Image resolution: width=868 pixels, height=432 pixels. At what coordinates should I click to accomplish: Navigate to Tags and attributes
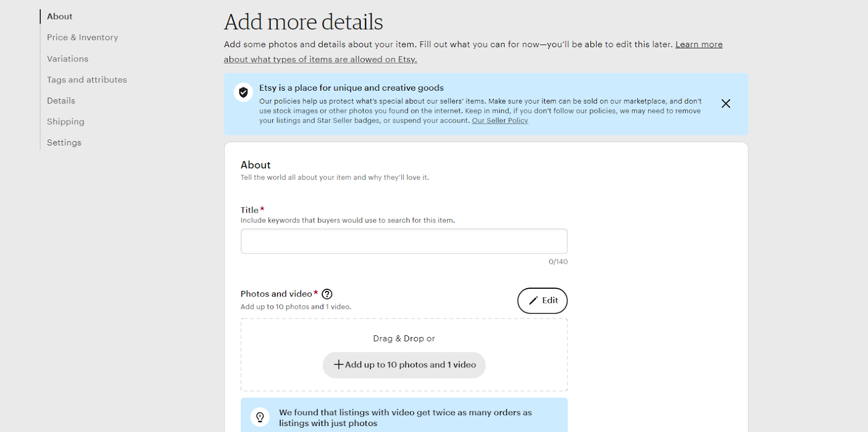[86, 79]
